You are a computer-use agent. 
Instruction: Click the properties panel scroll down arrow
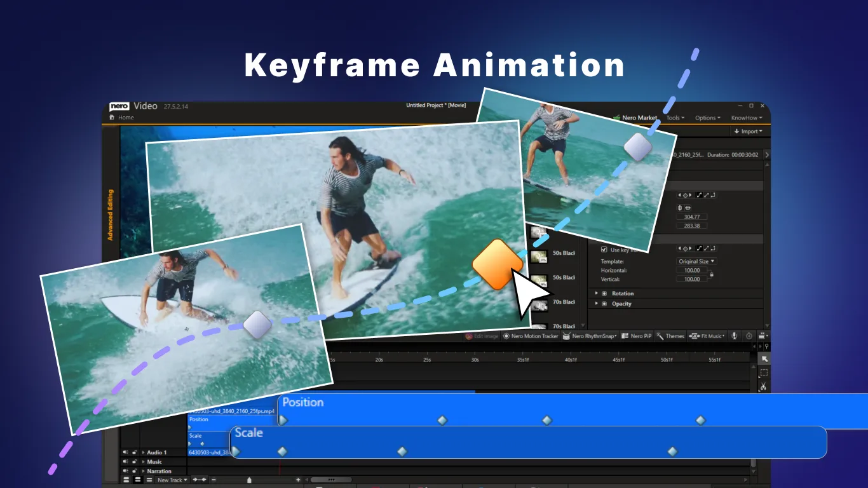(767, 325)
